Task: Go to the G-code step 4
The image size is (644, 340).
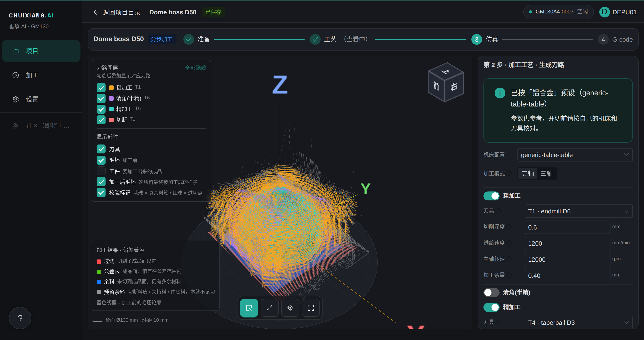Action: 615,40
